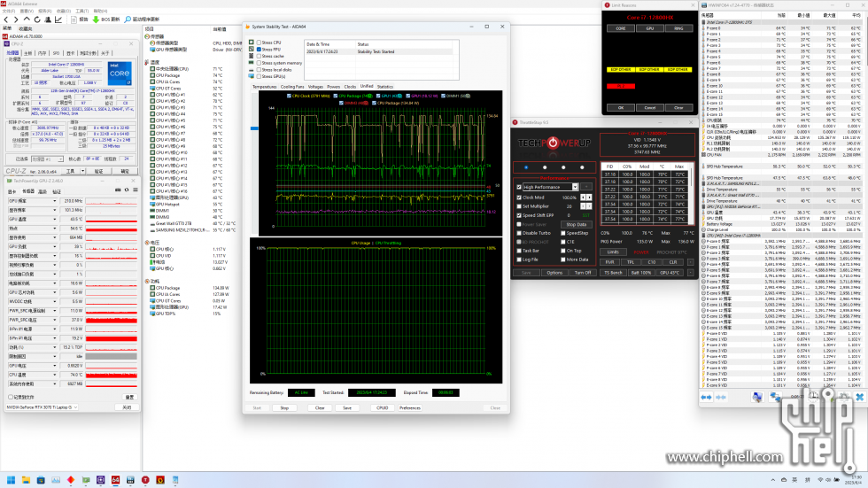868x488 pixels.
Task: Open AIDA64 graph chart toolbar icon
Action: (x=58, y=19)
